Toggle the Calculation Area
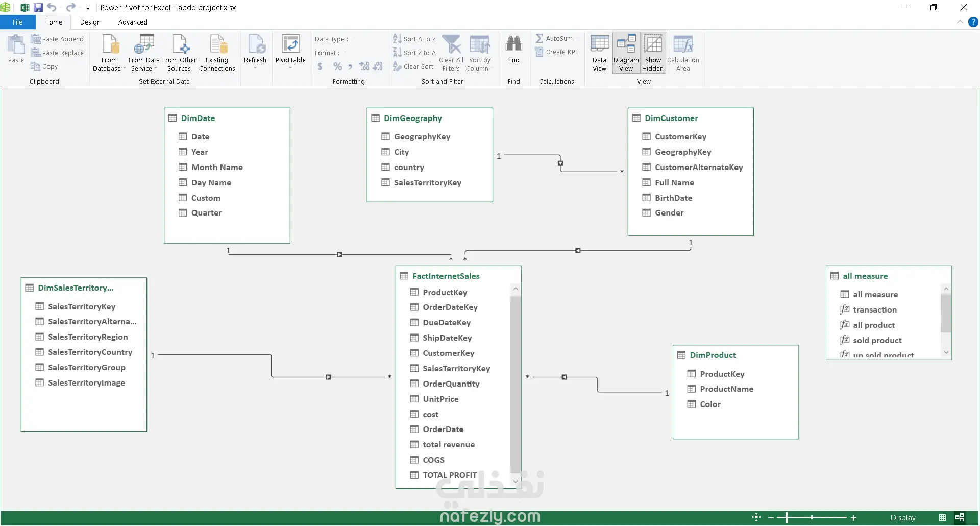The height and width of the screenshot is (526, 980). (683, 53)
